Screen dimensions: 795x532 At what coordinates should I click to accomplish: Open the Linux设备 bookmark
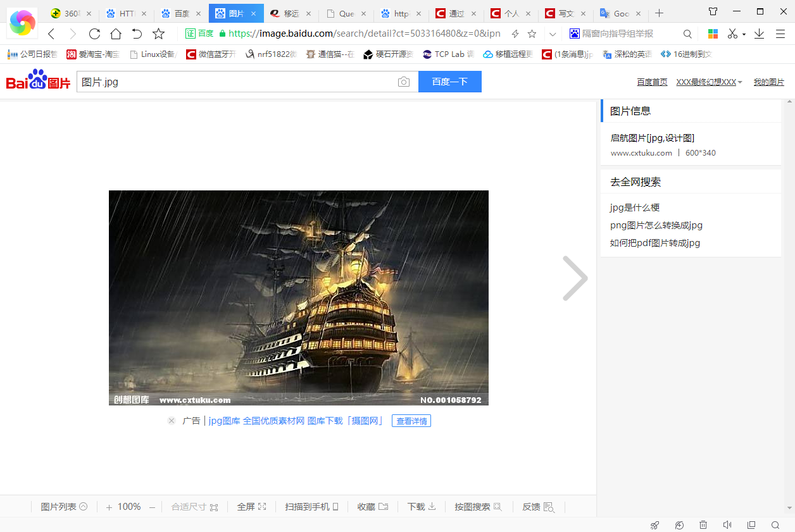(x=153, y=54)
